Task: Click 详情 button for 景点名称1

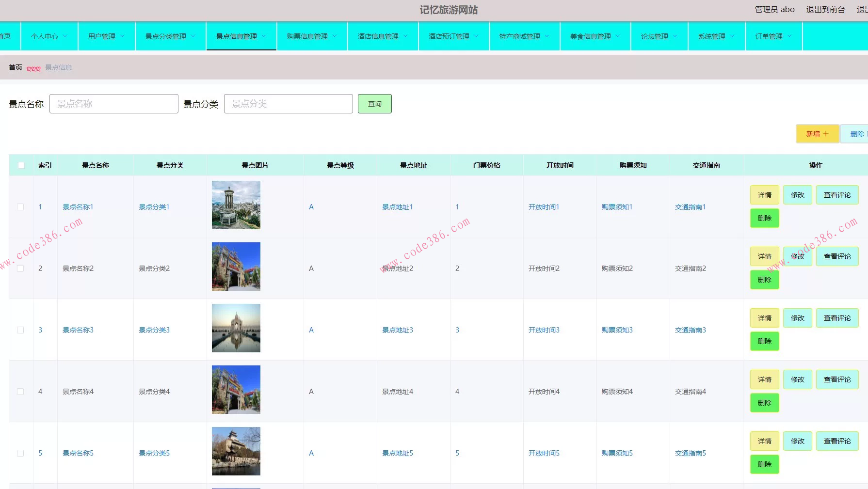Action: pyautogui.click(x=764, y=195)
